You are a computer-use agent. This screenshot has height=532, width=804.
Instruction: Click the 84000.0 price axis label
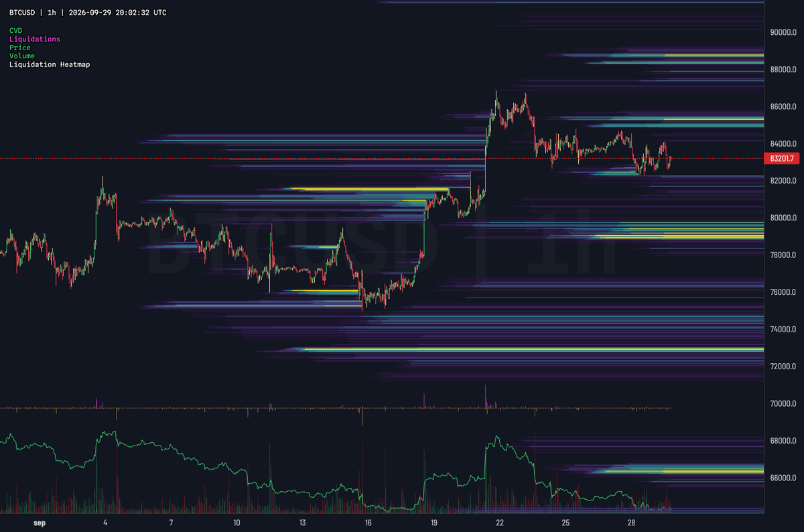pos(783,143)
